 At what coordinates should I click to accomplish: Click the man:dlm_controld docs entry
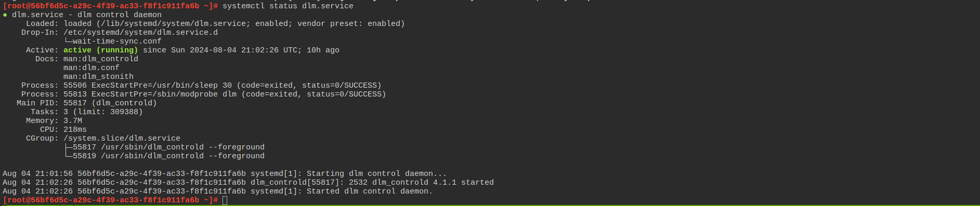pos(101,59)
